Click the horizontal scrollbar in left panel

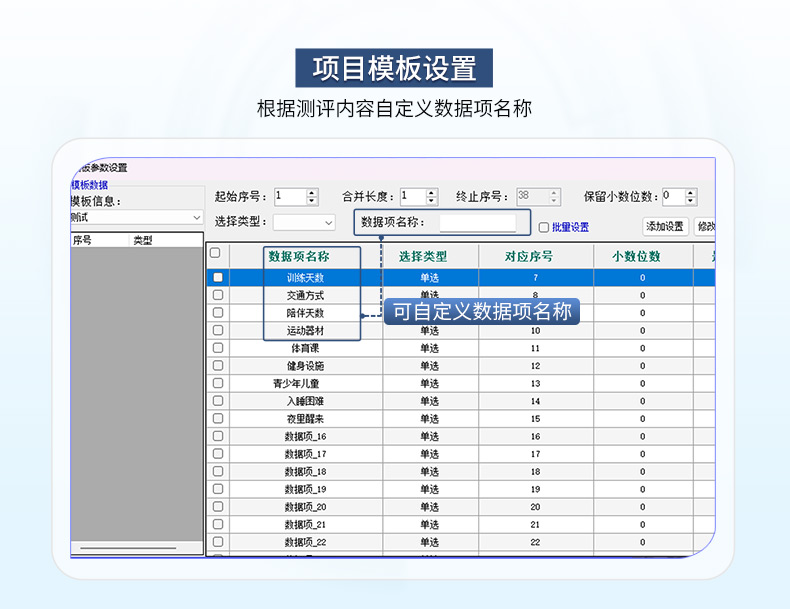127,548
